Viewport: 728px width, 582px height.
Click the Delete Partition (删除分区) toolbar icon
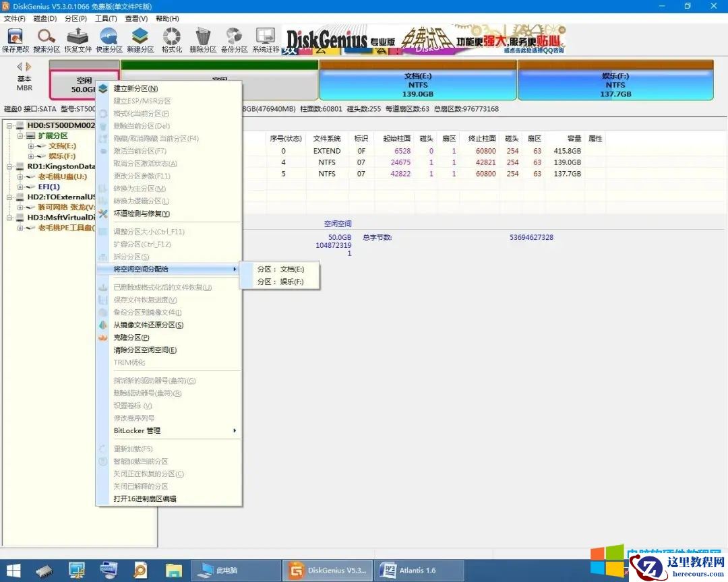(x=203, y=40)
